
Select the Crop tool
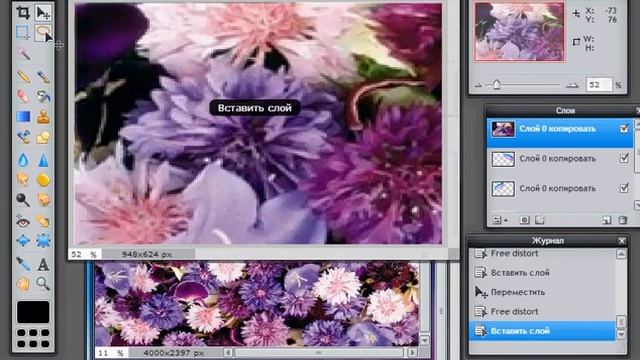pos(23,13)
